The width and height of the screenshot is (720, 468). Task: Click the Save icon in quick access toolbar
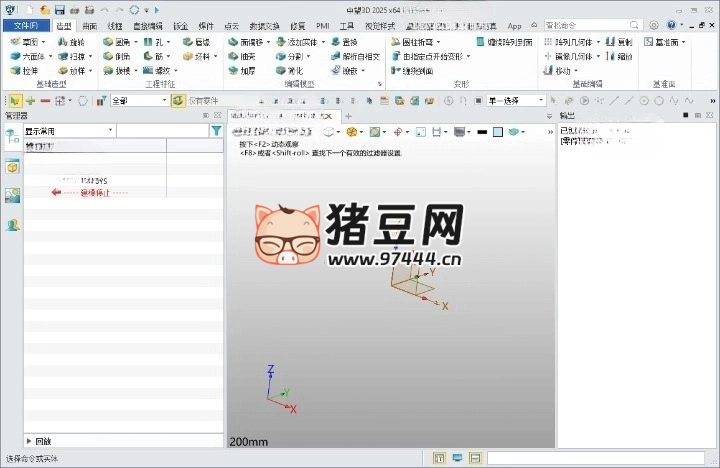pyautogui.click(x=59, y=9)
